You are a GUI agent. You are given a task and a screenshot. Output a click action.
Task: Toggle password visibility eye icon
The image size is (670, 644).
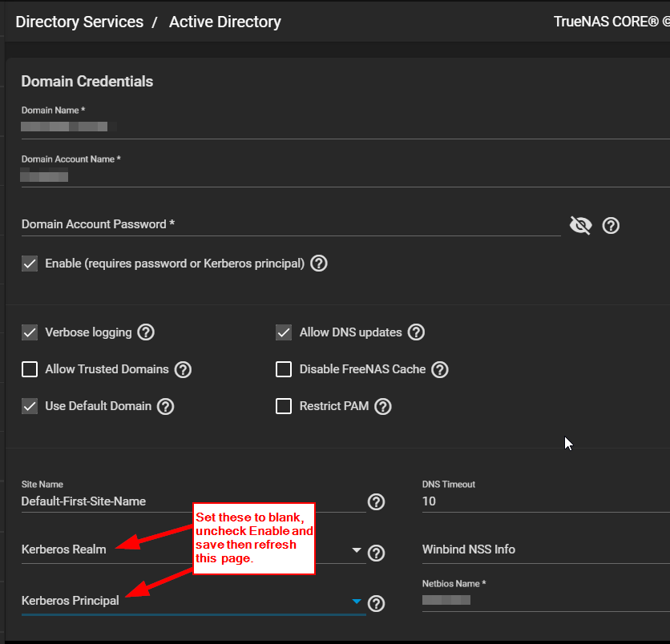click(580, 226)
